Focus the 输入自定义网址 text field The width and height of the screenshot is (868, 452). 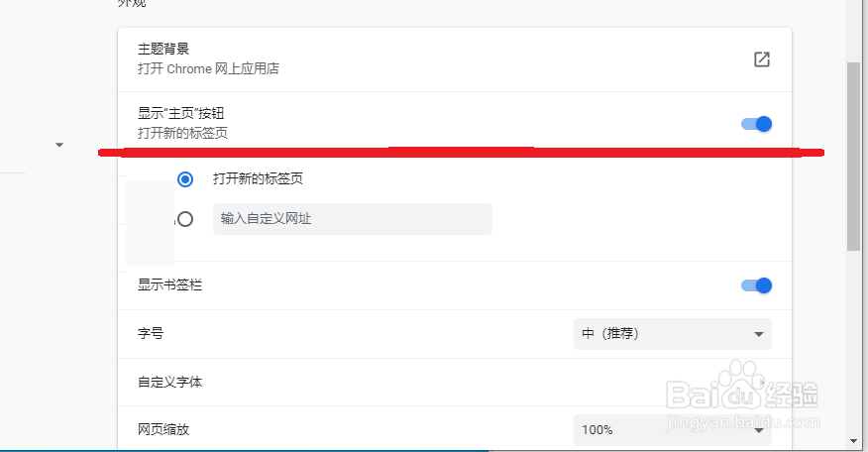(x=352, y=219)
